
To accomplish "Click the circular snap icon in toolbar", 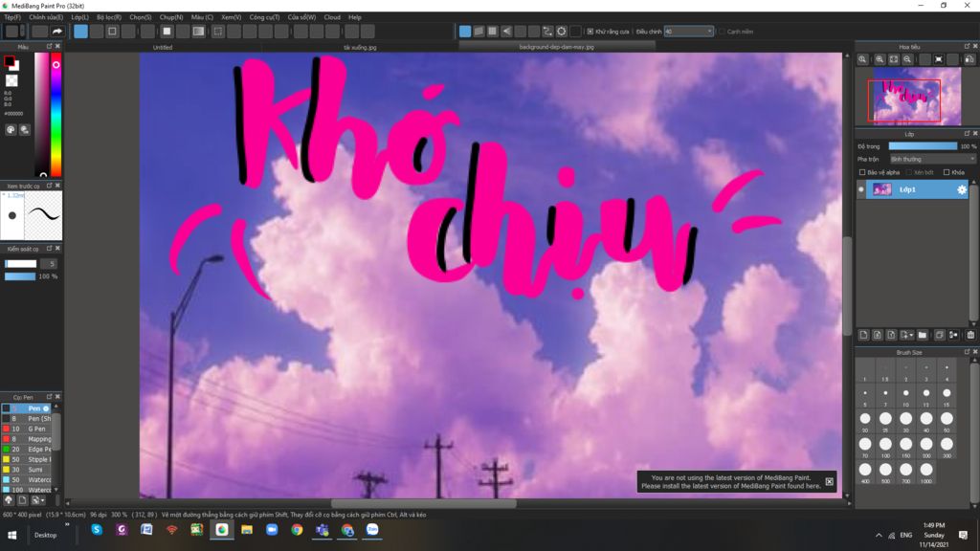I will tap(561, 32).
